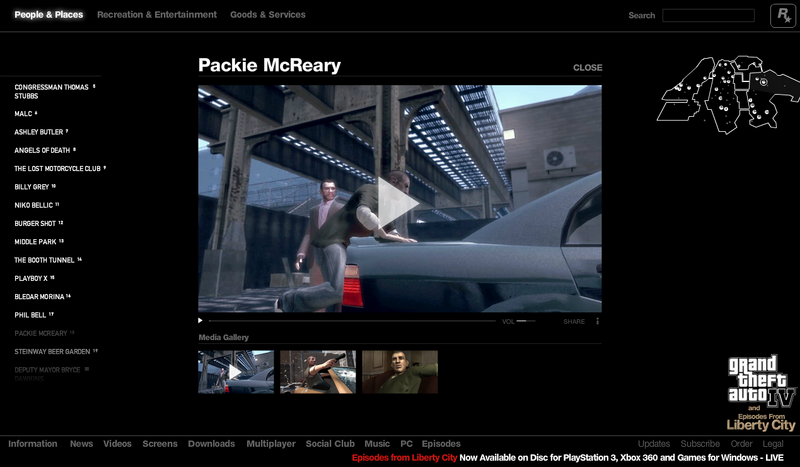Adjust the VOL volume slider
800x467 pixels.
[526, 321]
